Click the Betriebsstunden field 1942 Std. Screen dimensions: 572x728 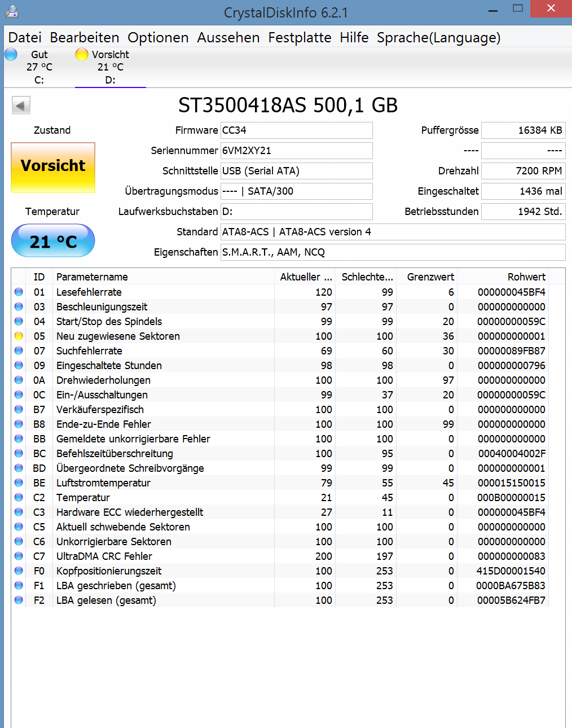tap(523, 212)
